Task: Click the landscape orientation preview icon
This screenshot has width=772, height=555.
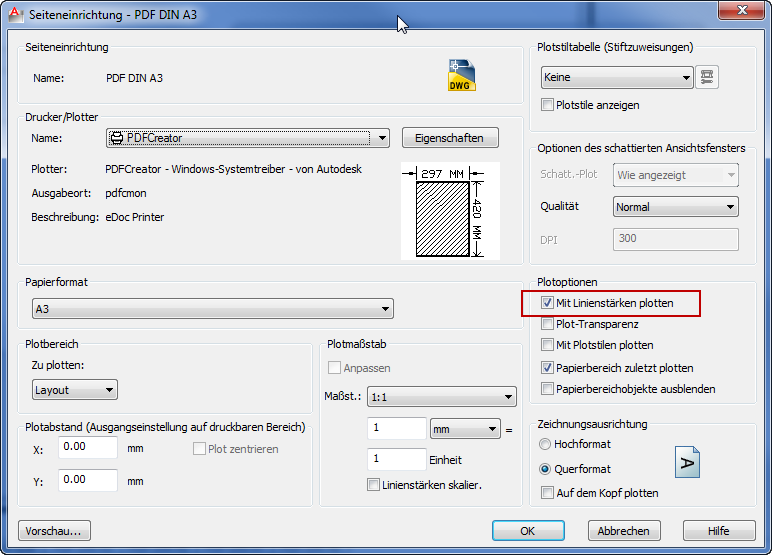Action: [687, 462]
